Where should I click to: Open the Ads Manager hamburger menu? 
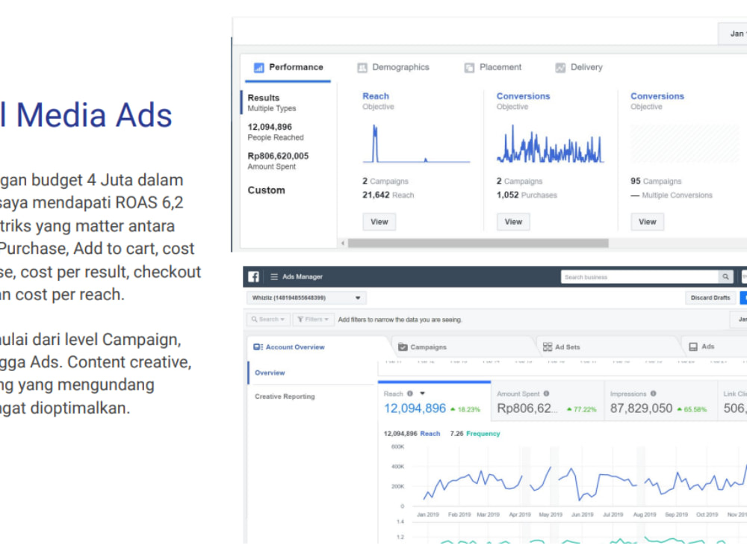[274, 277]
